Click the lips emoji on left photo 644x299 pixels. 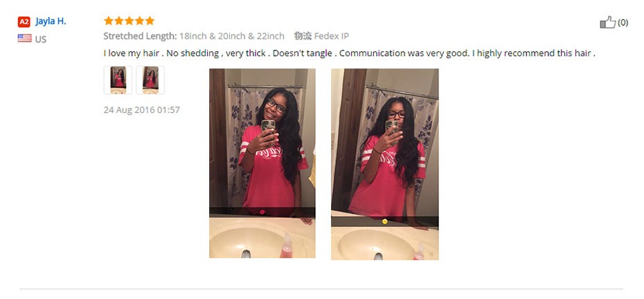pos(262,212)
